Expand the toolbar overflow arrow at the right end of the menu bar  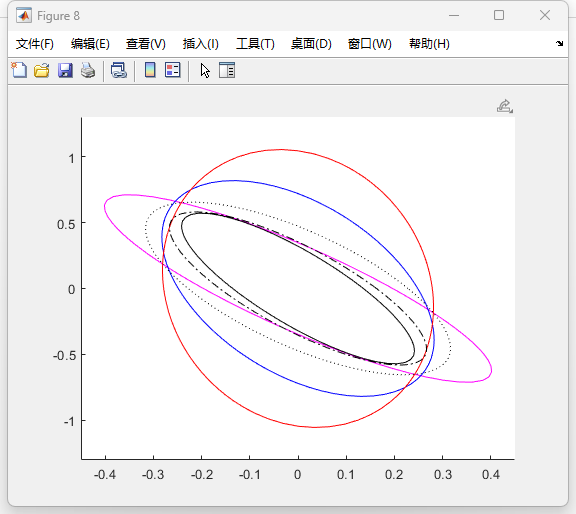pos(559,43)
